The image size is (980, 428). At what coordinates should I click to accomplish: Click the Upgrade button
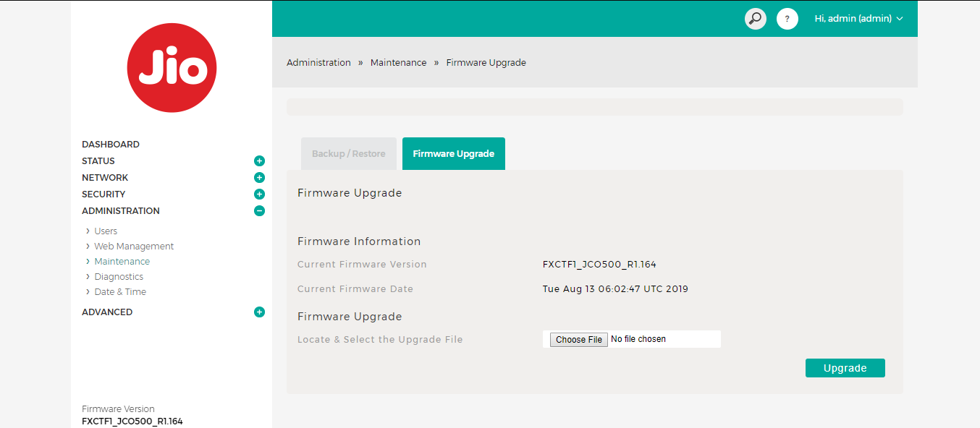point(845,368)
